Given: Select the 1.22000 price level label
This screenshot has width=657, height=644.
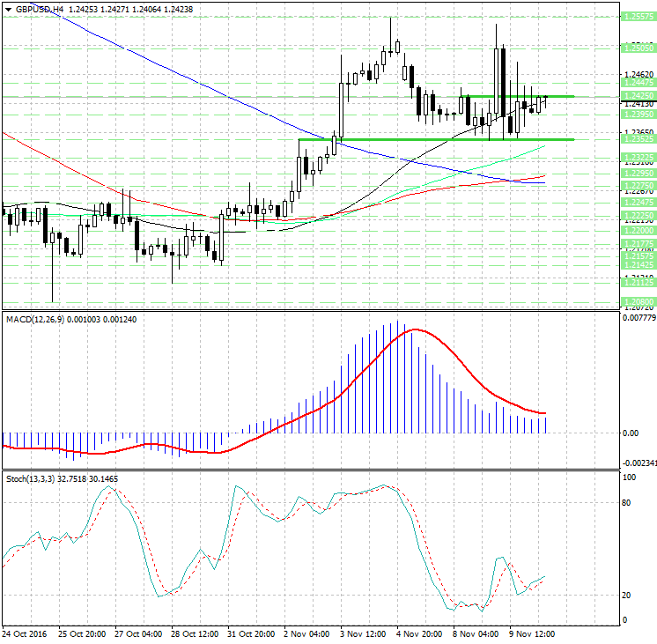Looking at the screenshot, I should pos(636,229).
